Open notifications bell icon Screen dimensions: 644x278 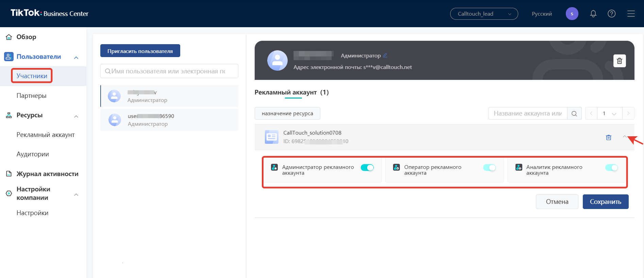593,14
